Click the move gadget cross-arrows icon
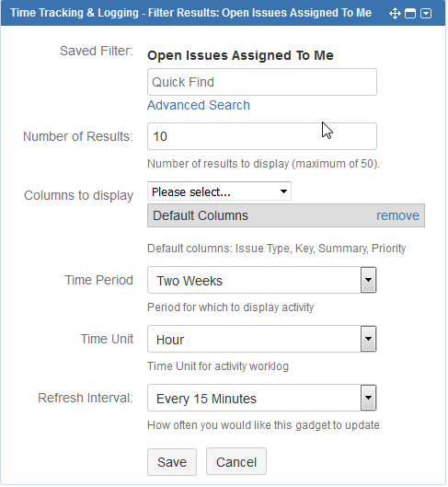 (x=396, y=14)
